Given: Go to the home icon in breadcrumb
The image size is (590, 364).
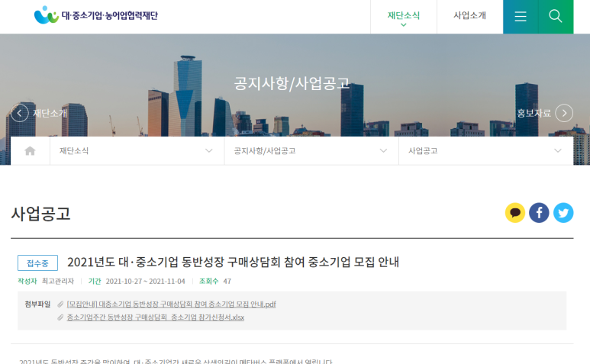Looking at the screenshot, I should pos(30,151).
